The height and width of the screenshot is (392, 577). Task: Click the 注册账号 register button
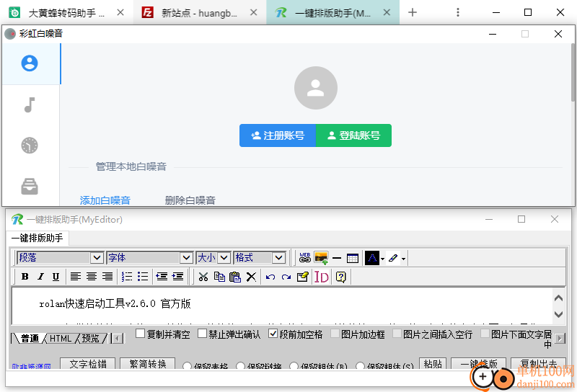click(278, 135)
